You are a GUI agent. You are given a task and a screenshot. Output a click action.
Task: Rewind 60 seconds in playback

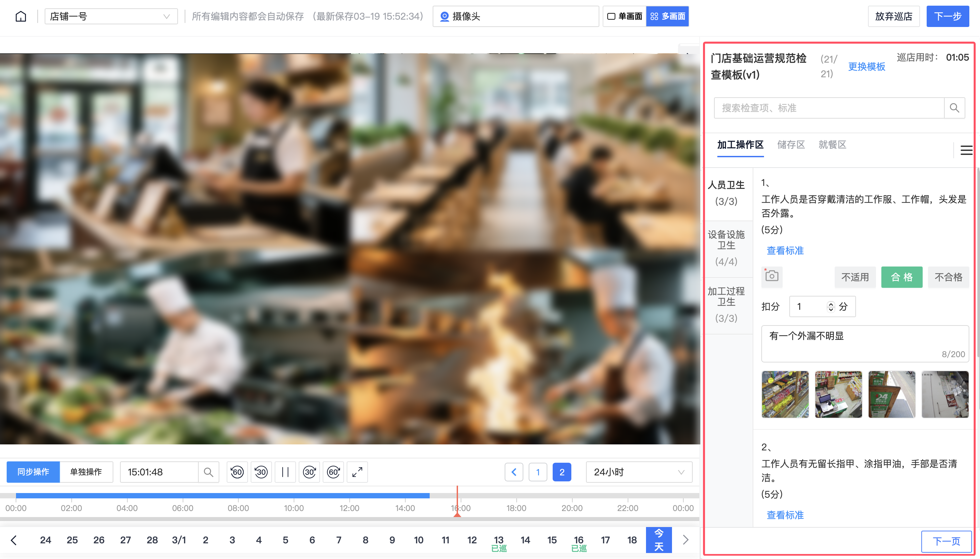[237, 472]
